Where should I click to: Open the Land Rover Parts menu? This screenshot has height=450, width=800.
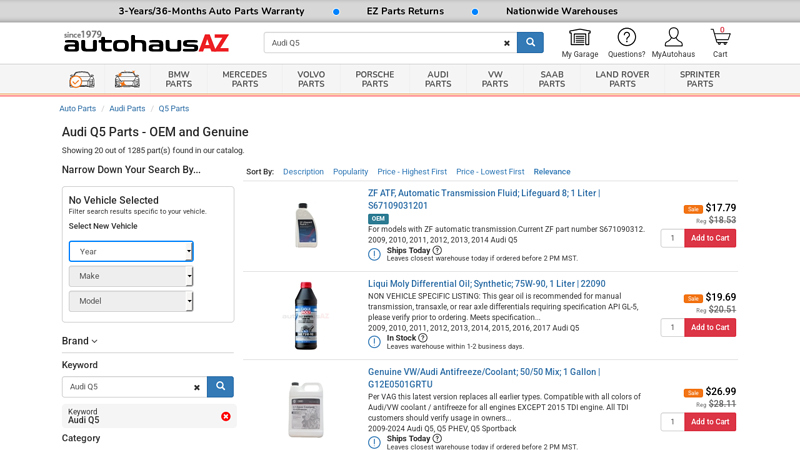point(622,79)
